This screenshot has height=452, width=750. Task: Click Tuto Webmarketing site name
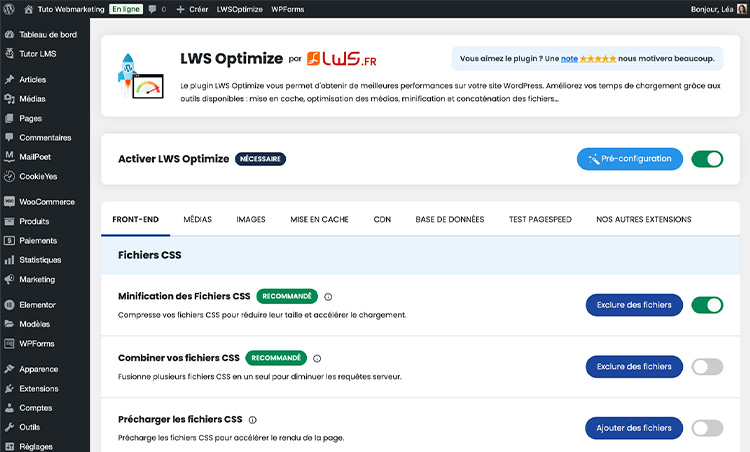tap(71, 9)
